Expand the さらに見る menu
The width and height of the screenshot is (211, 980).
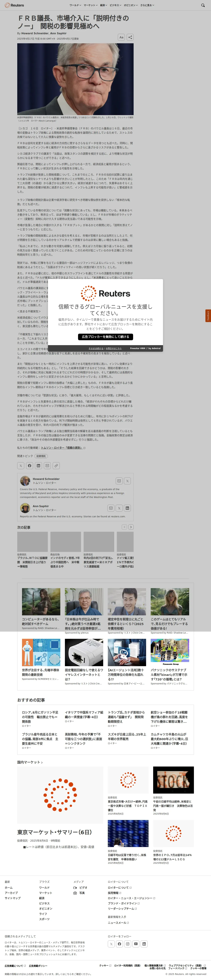tap(147, 5)
